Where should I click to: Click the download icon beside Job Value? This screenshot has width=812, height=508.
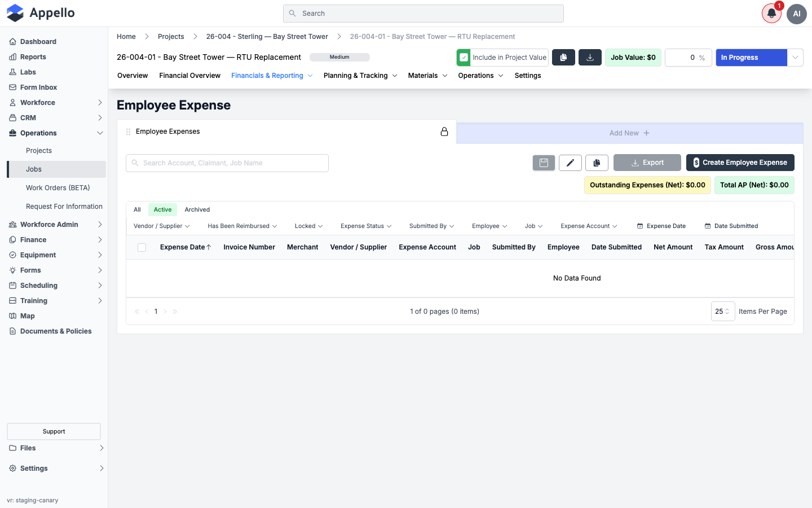pos(590,58)
